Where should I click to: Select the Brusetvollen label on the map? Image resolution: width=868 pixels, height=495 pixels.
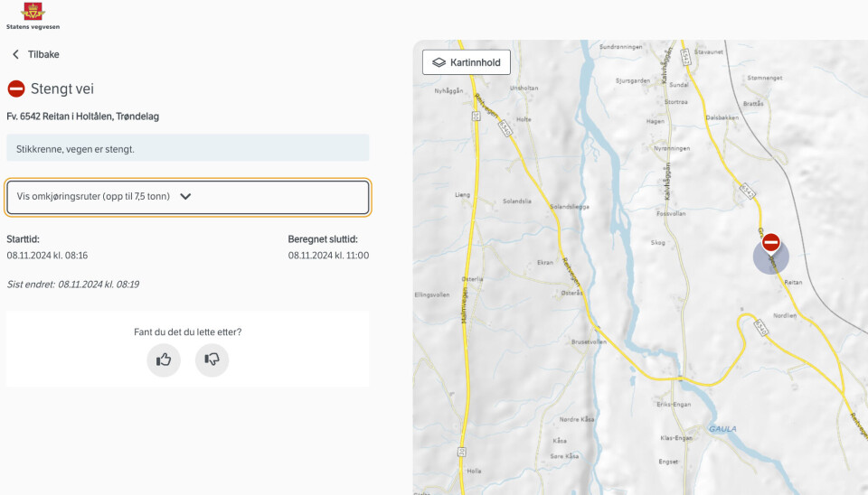tap(589, 342)
